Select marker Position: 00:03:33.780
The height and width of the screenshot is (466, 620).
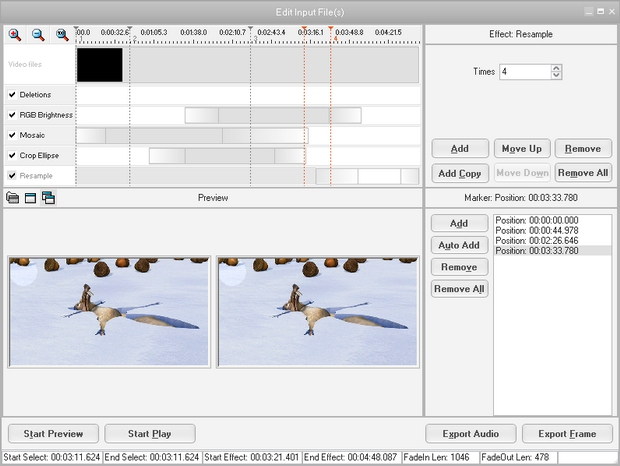(552, 251)
